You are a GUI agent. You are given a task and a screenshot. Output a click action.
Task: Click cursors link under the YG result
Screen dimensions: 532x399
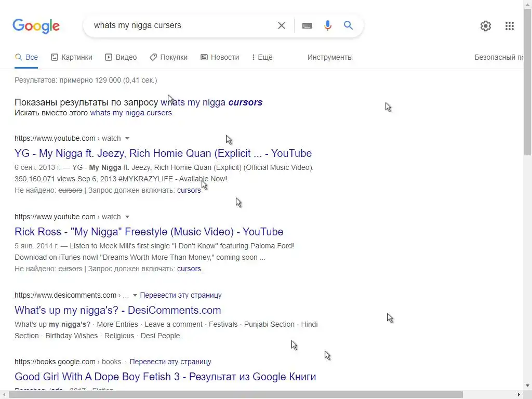[x=189, y=190]
